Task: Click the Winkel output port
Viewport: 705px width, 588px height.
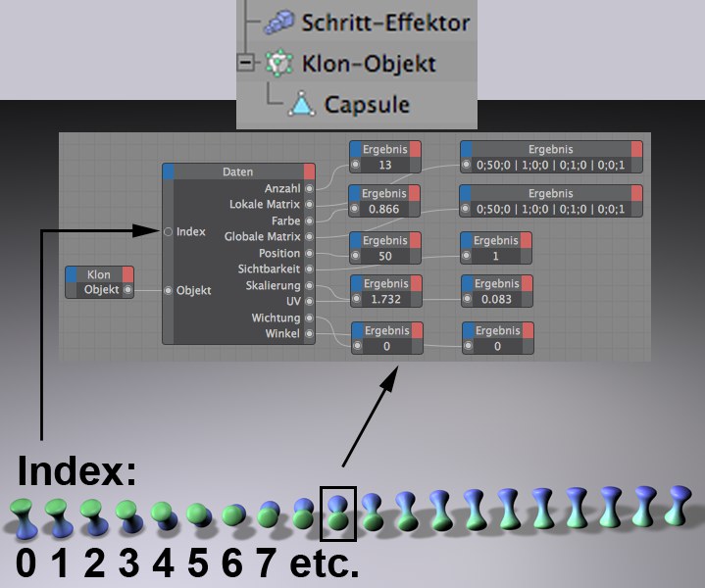Action: [309, 333]
